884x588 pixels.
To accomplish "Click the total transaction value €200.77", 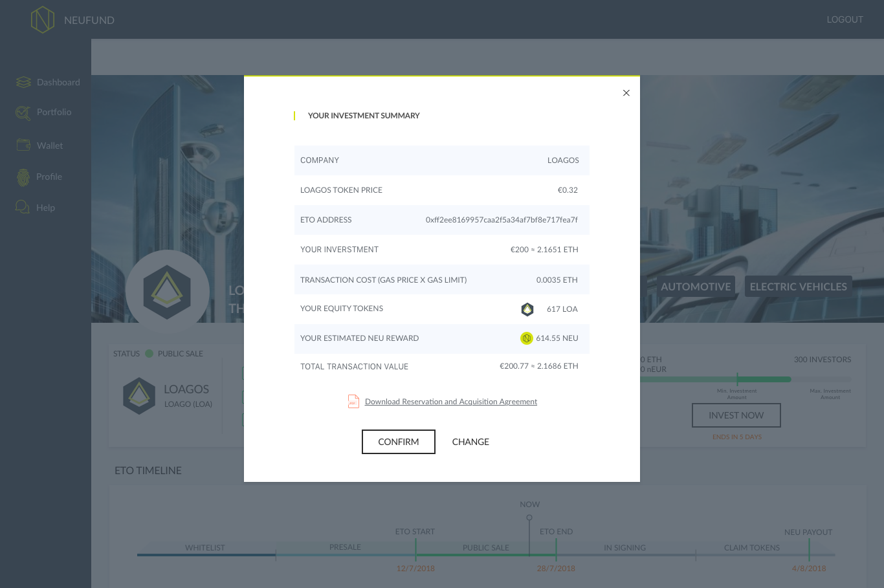I will (x=539, y=366).
